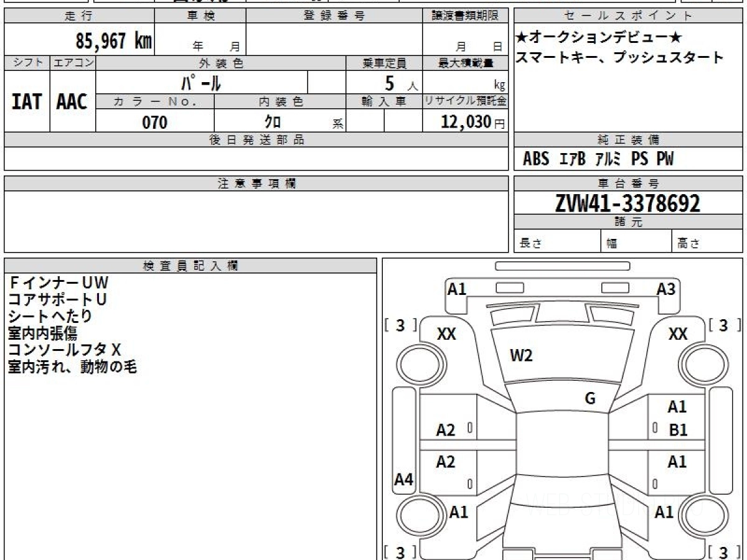Click the カラーNo. label
The image size is (747, 560).
coord(155,102)
